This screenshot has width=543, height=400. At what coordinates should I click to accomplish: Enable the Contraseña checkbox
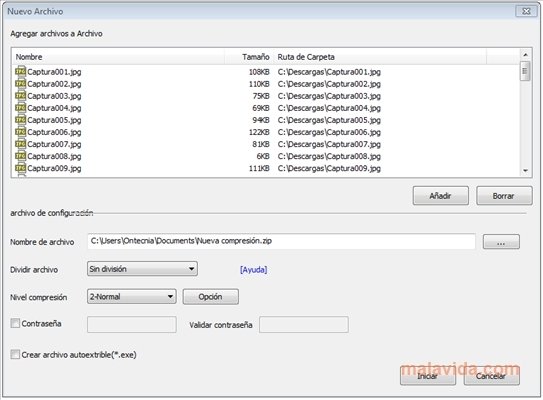tap(15, 323)
